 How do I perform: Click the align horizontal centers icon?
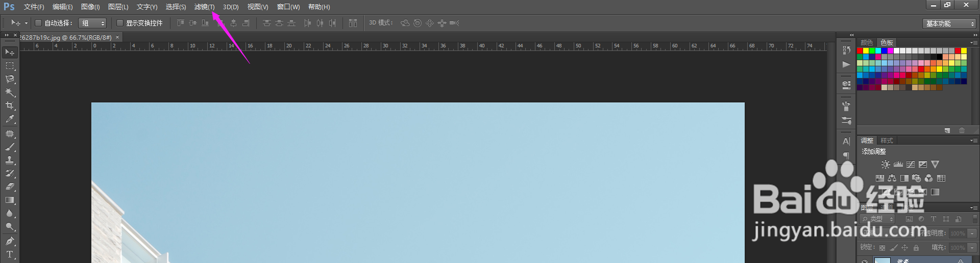234,23
